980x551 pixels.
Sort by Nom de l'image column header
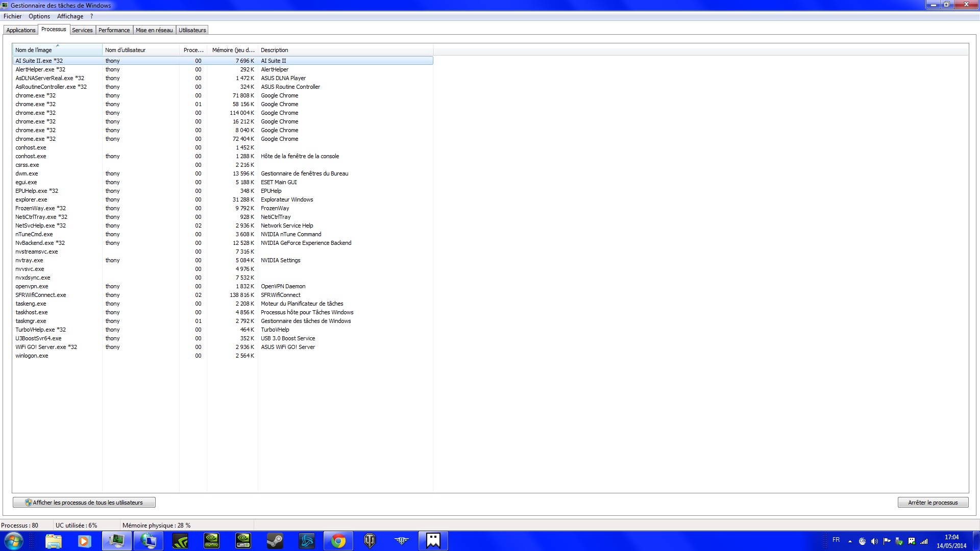57,50
